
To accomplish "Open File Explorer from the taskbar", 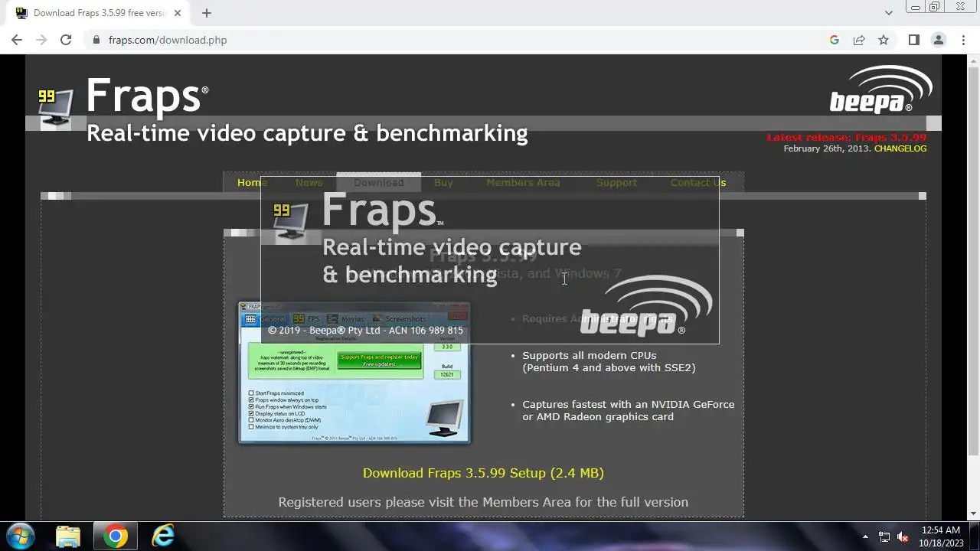I will pyautogui.click(x=68, y=536).
